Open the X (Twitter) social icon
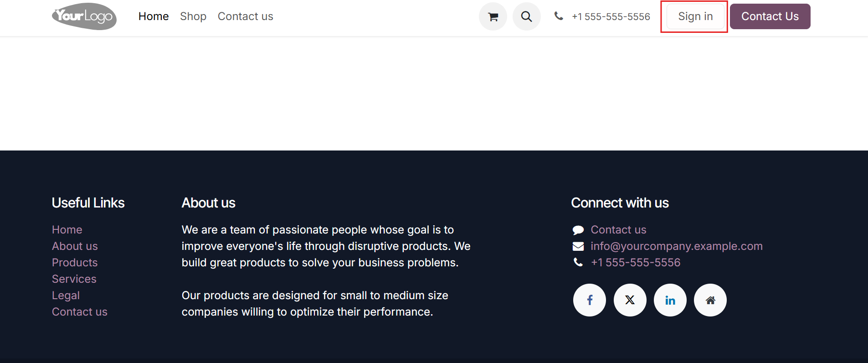The height and width of the screenshot is (363, 868). [630, 300]
